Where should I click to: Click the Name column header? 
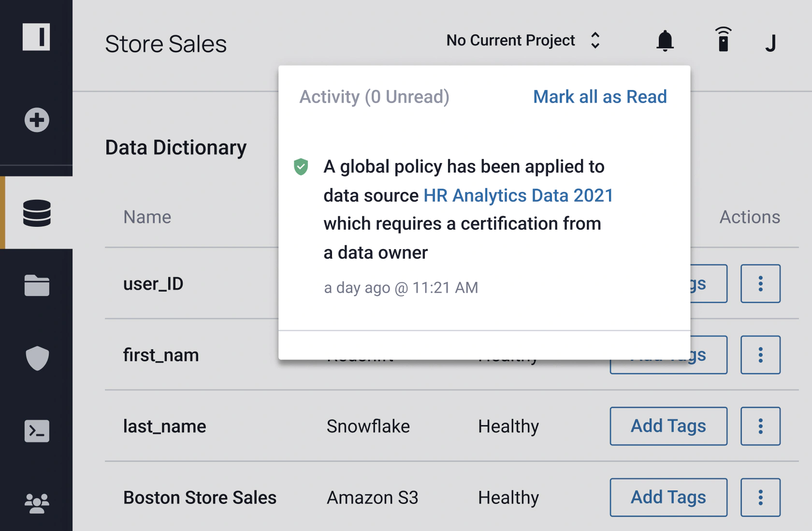(147, 217)
